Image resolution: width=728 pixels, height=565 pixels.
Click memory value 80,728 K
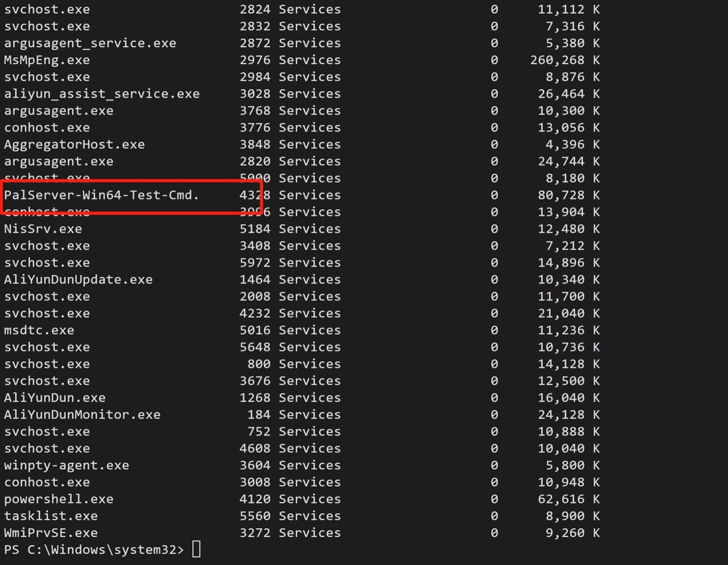click(569, 195)
